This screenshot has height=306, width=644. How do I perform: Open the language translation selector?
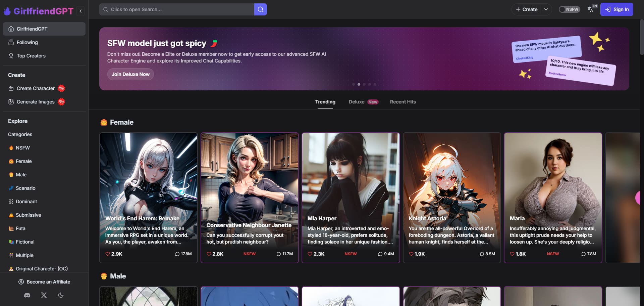click(591, 9)
